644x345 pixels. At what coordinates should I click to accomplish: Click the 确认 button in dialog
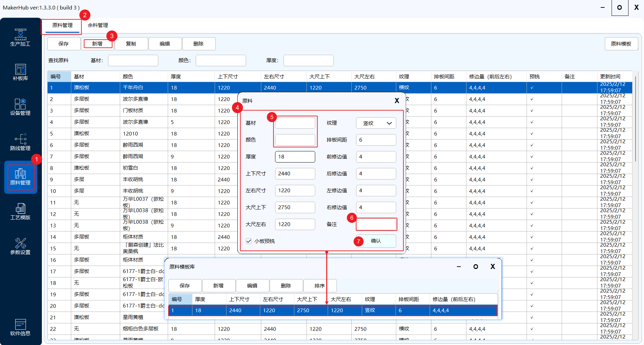click(376, 241)
